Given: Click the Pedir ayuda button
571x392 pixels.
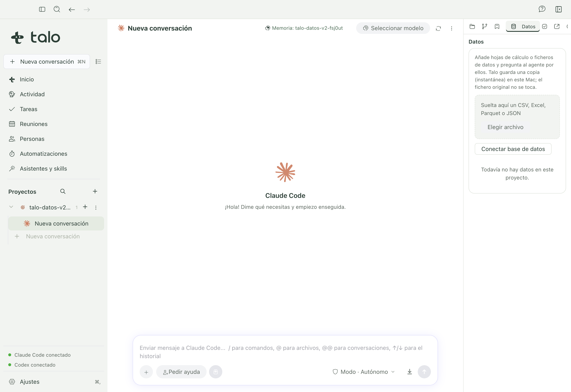Looking at the screenshot, I should (181, 372).
